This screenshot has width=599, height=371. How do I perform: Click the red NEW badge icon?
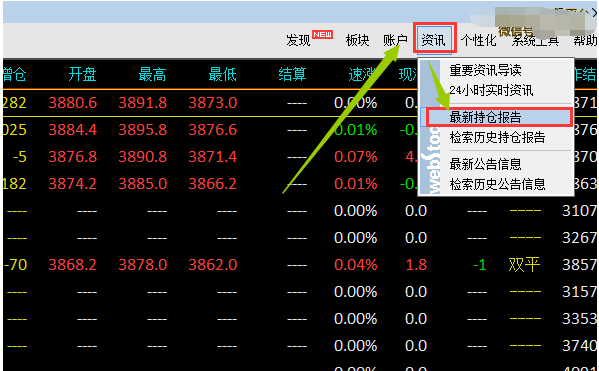tap(323, 34)
